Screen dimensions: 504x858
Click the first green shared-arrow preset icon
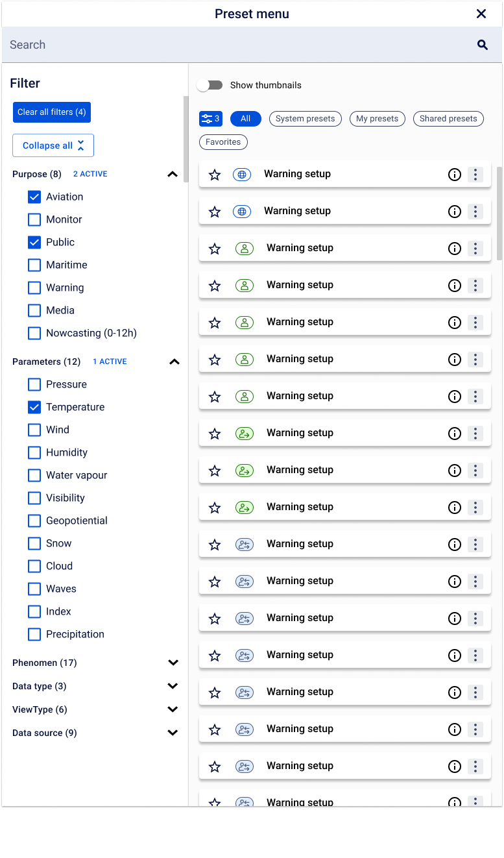[245, 434]
